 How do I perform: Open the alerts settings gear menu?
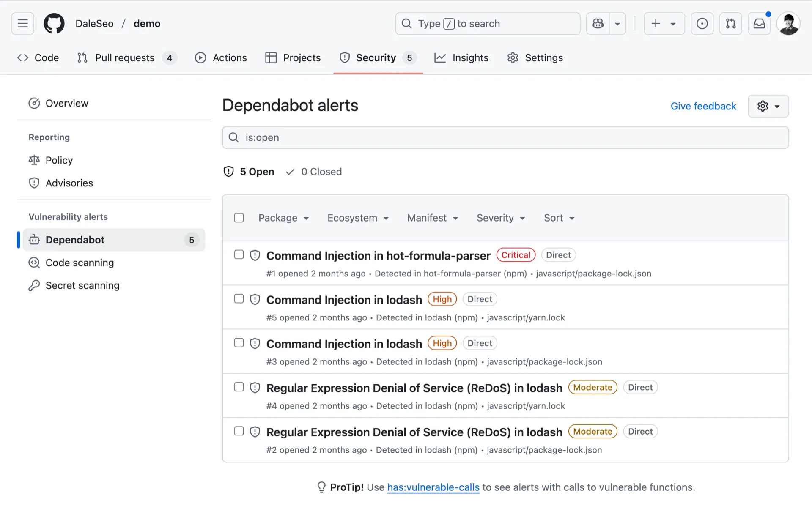point(768,106)
